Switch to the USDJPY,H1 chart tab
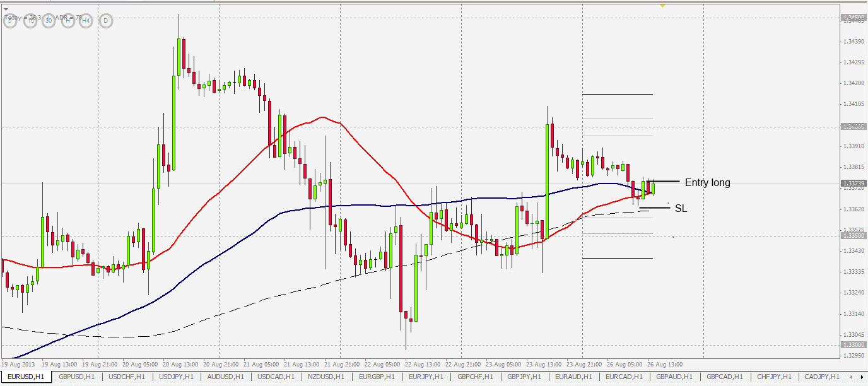The image size is (868, 386). [x=177, y=377]
